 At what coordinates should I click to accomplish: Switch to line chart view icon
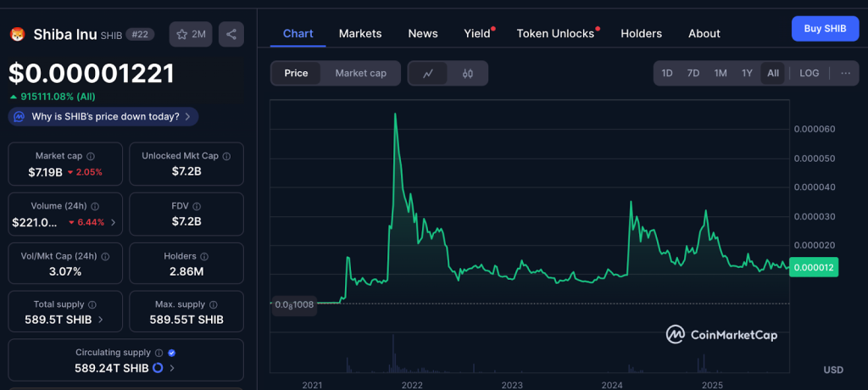pos(428,74)
